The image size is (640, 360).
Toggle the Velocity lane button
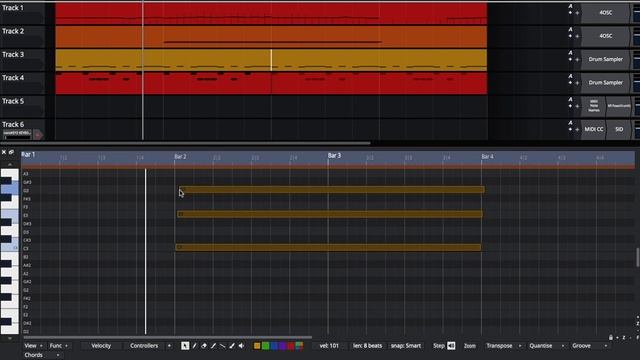pyautogui.click(x=101, y=346)
